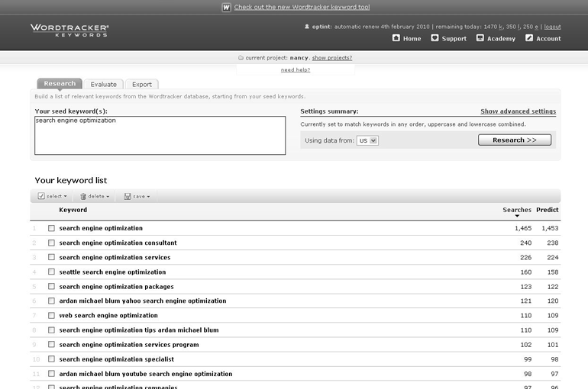Open the Using data from US dropdown
The image size is (588, 389).
pyautogui.click(x=367, y=140)
